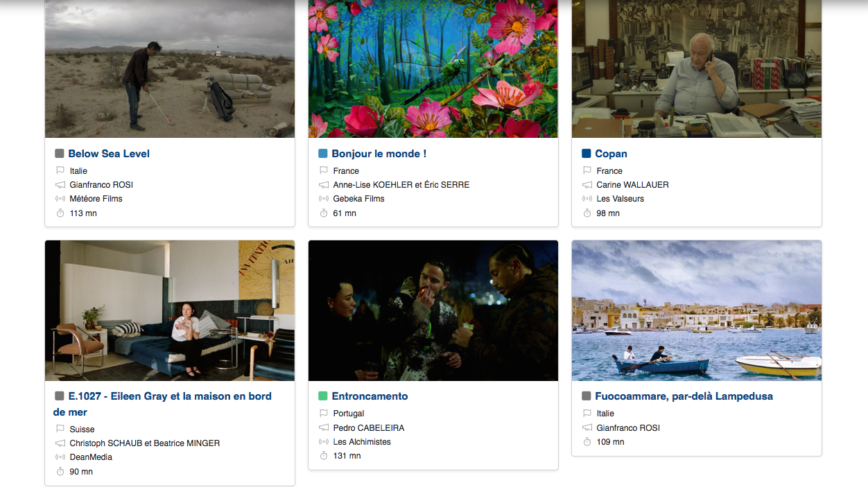Viewport: 868px width, 487px height.
Task: Open the Bonjour le monde ! title link
Action: (x=379, y=154)
